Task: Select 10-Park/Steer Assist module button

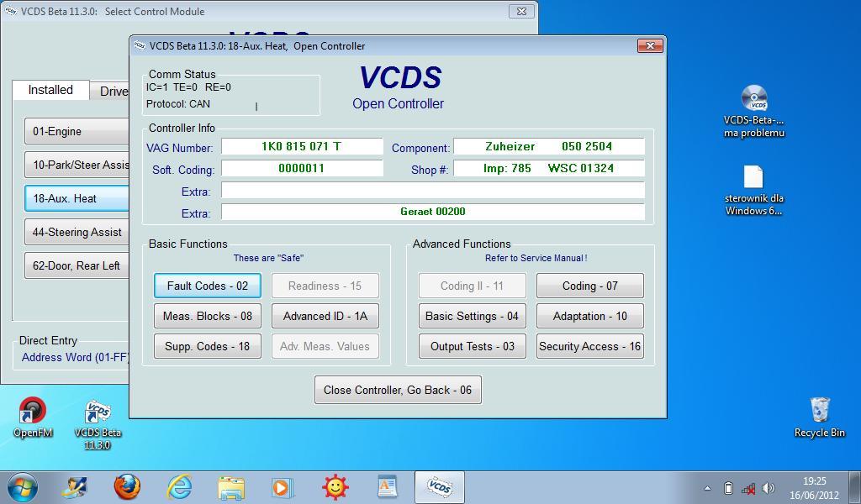Action: click(x=77, y=165)
